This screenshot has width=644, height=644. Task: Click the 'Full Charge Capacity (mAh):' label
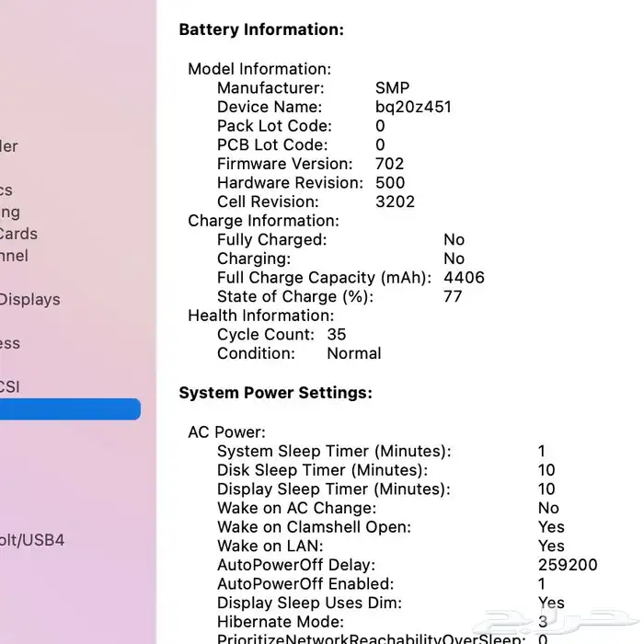pyautogui.click(x=325, y=278)
